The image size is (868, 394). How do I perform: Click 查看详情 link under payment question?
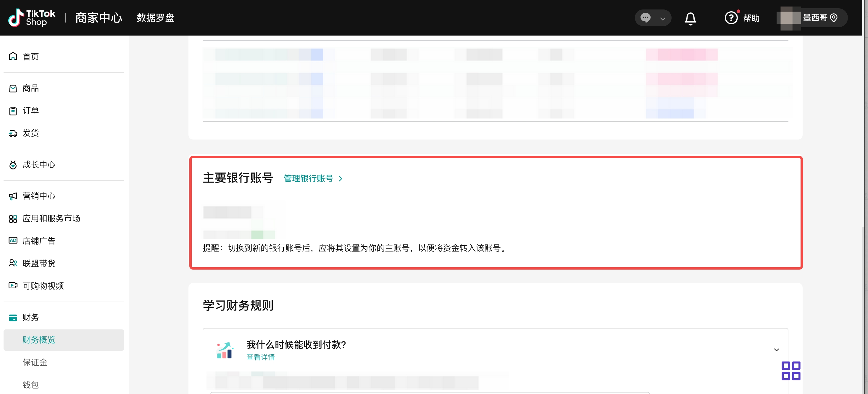(x=260, y=357)
